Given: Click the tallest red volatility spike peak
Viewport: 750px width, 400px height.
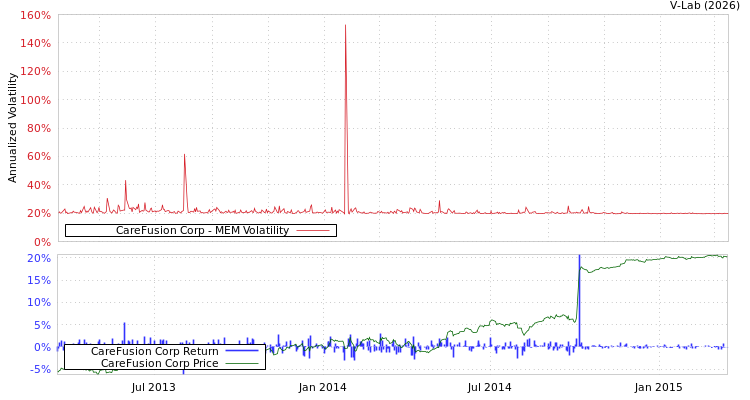Looking at the screenshot, I should tap(346, 26).
